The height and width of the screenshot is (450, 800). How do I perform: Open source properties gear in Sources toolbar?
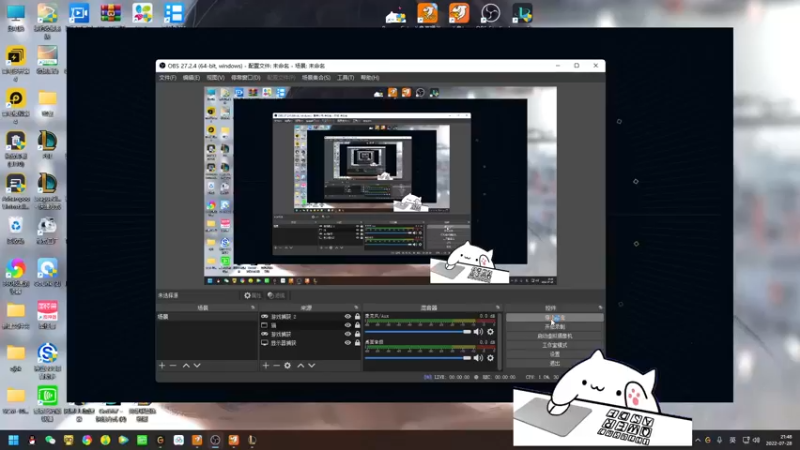tap(288, 366)
